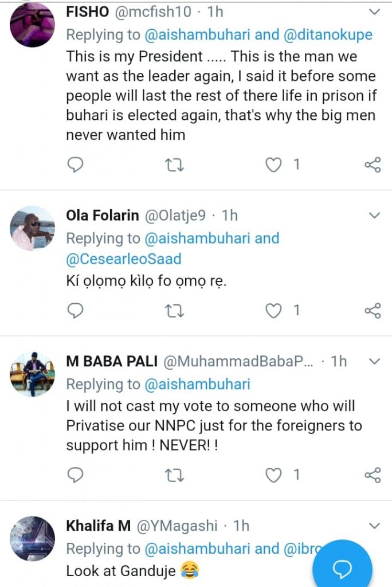Open options chevron on FISHO's tweet
Image resolution: width=392 pixels, height=587 pixels.
point(374,11)
